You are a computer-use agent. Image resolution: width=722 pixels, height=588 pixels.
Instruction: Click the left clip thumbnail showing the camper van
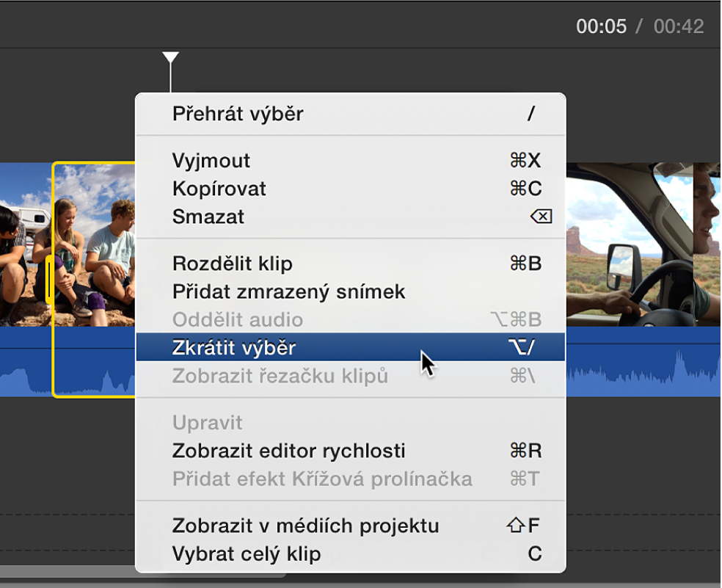[26, 244]
